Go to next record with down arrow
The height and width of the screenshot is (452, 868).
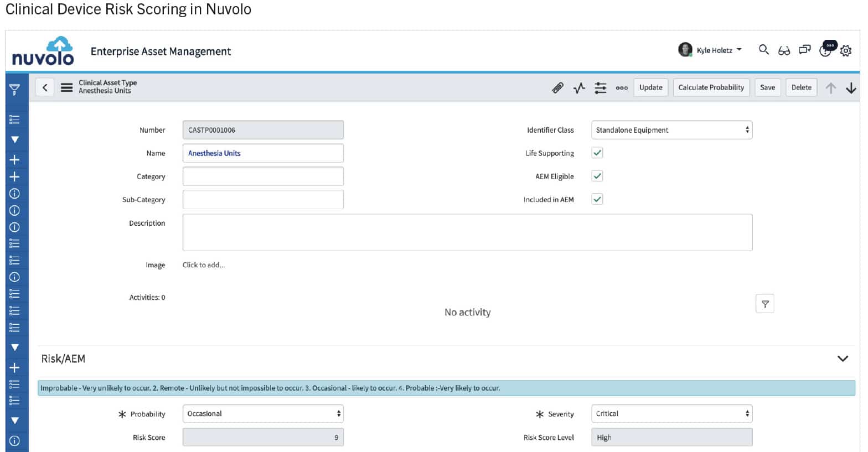coord(851,88)
